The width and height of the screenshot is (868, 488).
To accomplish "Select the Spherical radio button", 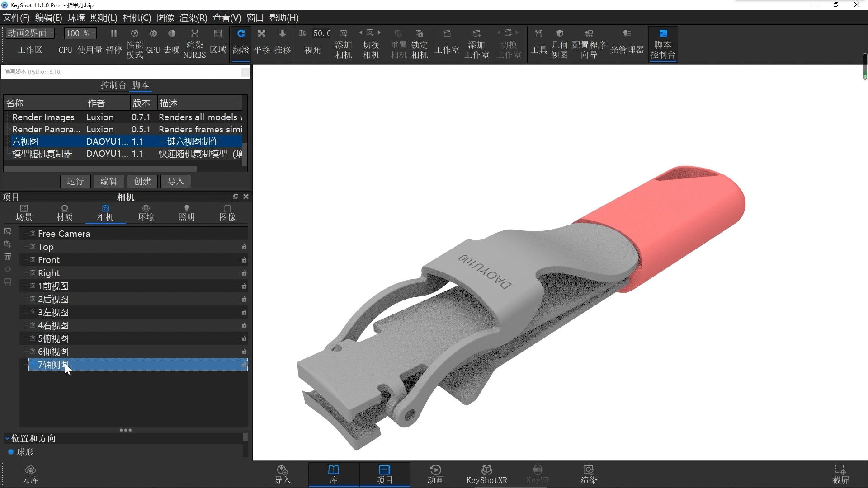I will tap(11, 452).
